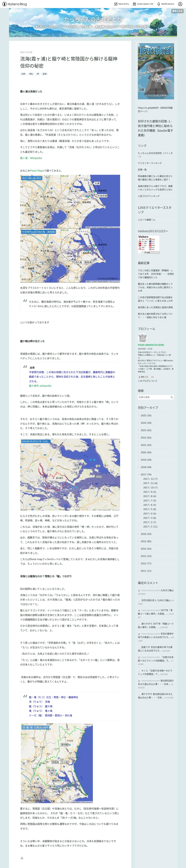Click the 流海と龍ケ崎と周辺の「崎(みさき)」map image
The image size is (186, 868).
click(x=70, y=475)
